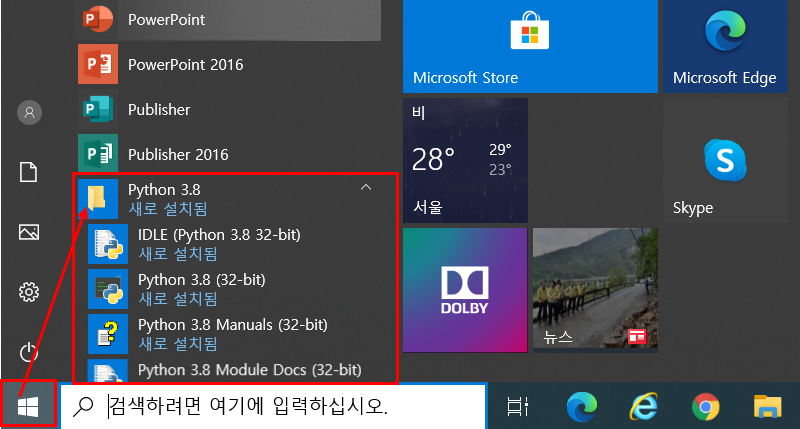Open the weather tile for 서울

click(465, 160)
